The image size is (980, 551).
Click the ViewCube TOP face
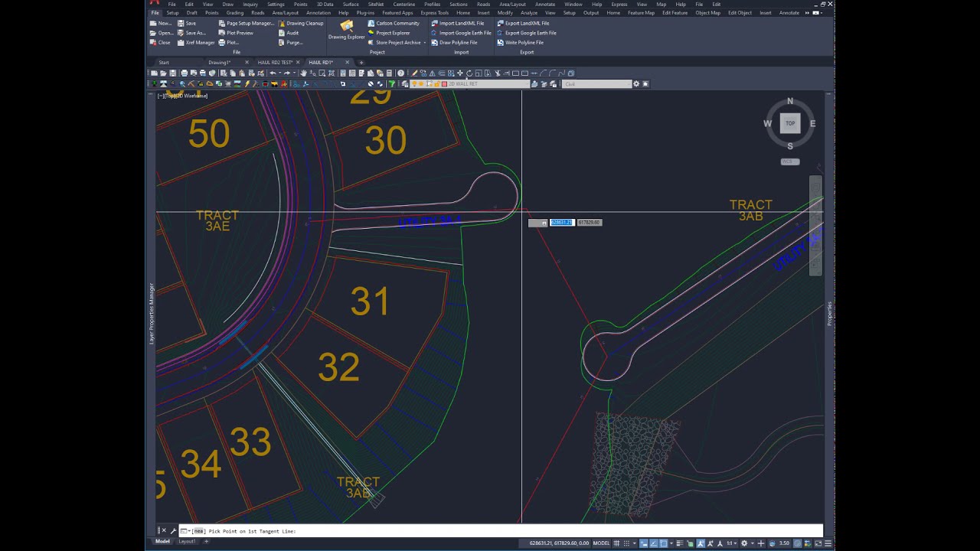(790, 123)
